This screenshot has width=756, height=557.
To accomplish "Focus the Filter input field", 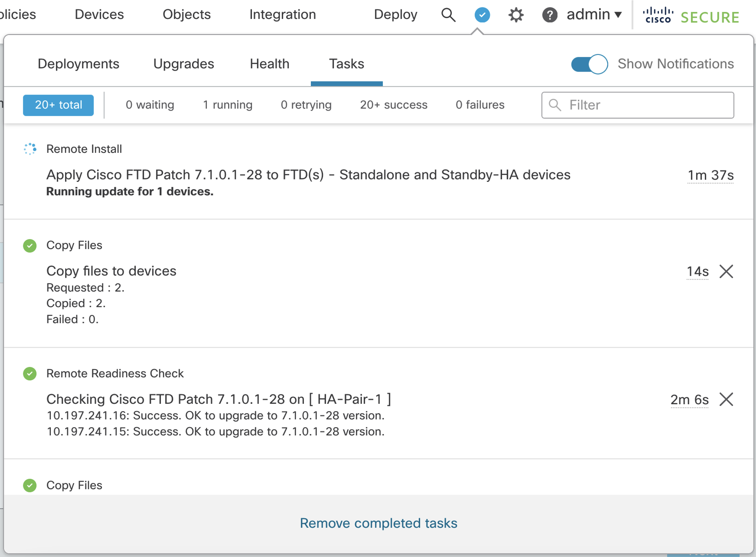I will 637,105.
